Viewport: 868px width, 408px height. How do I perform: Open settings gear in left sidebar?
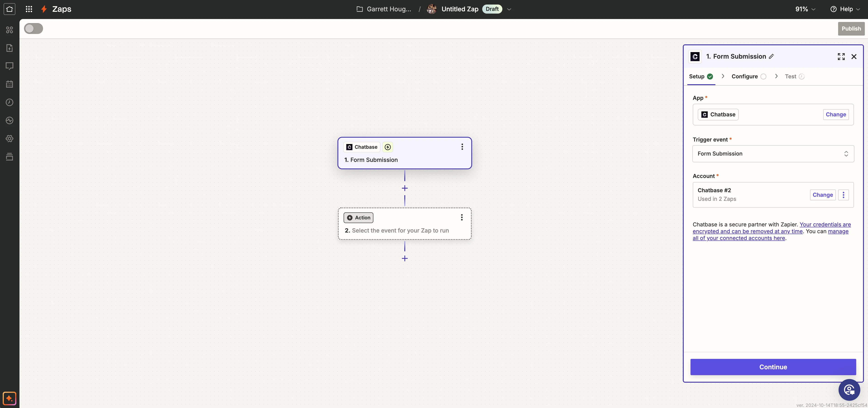(x=10, y=139)
